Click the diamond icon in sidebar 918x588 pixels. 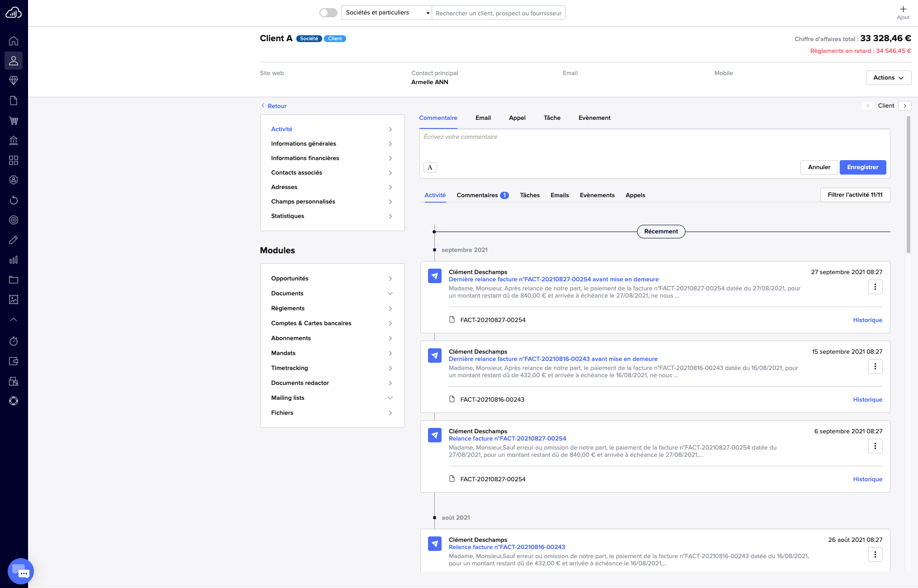14,81
